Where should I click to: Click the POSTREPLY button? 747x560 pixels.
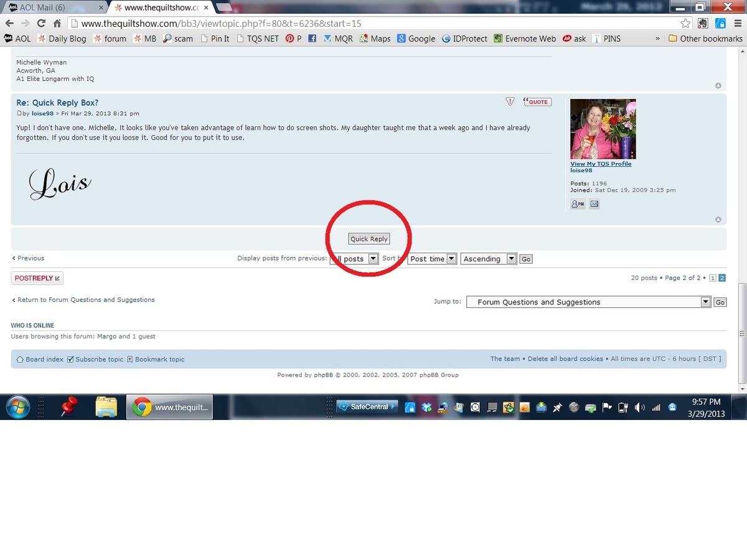pyautogui.click(x=37, y=278)
